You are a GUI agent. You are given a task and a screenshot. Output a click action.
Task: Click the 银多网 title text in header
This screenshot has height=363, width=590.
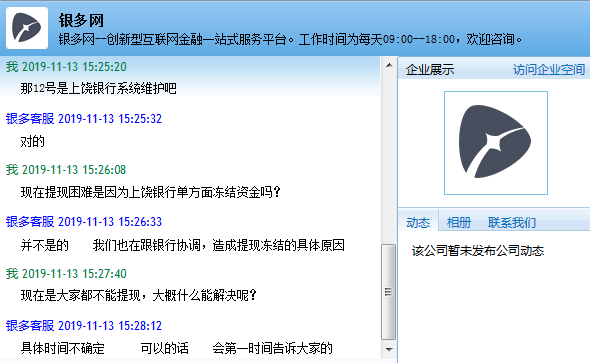pos(81,20)
